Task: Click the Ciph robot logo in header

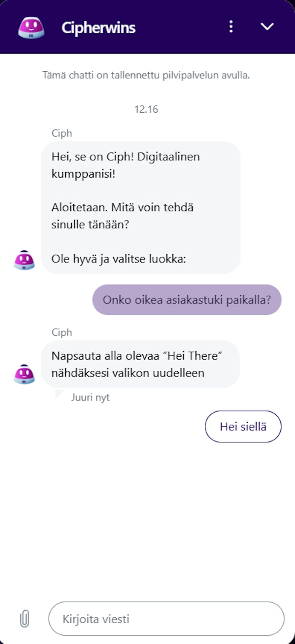Action: tap(31, 27)
